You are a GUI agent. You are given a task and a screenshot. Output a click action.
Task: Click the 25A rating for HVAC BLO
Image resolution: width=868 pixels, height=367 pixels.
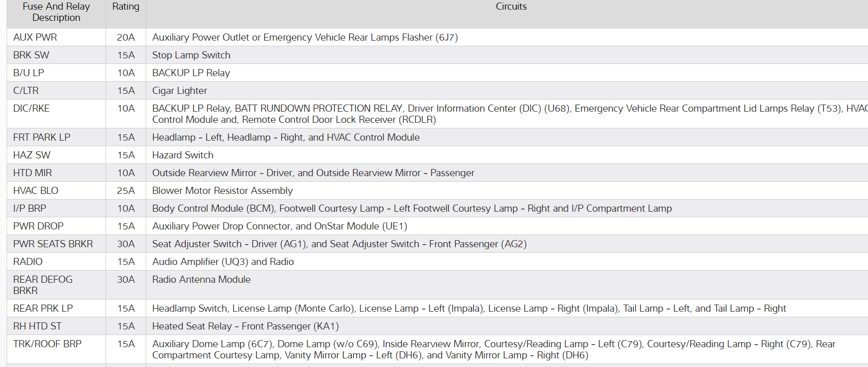click(x=125, y=191)
